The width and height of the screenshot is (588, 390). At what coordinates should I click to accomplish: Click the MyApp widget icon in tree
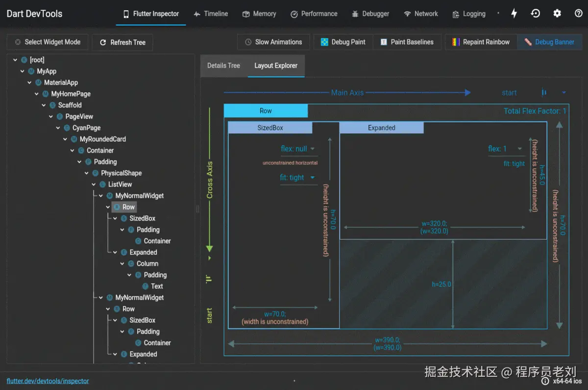pos(31,71)
